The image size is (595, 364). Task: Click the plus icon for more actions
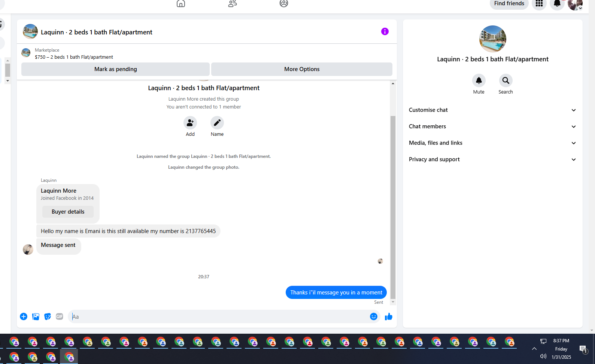pyautogui.click(x=24, y=316)
